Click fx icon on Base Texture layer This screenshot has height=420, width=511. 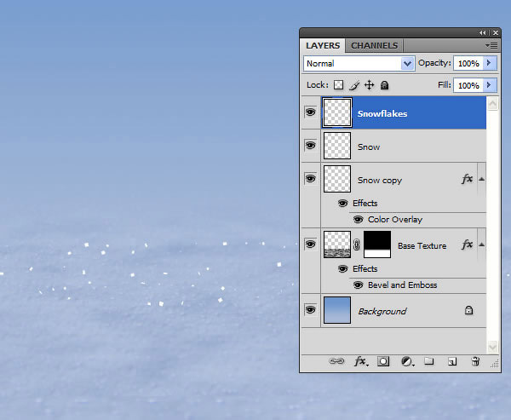coord(467,245)
